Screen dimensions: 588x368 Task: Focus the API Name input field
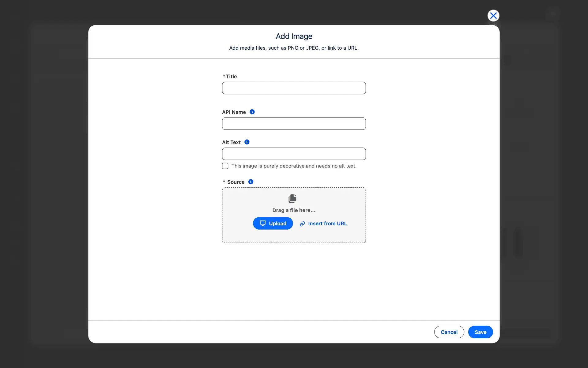[294, 124]
